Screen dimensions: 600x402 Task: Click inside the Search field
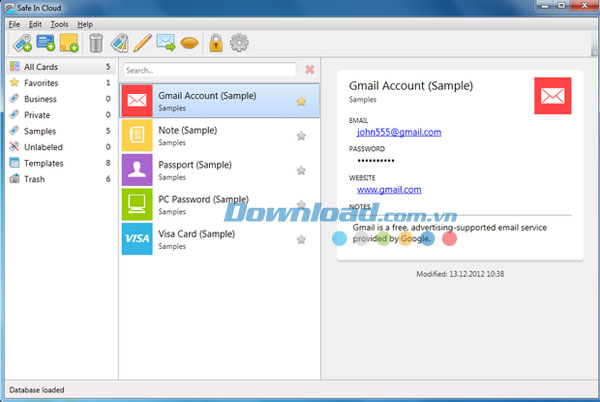[210, 70]
